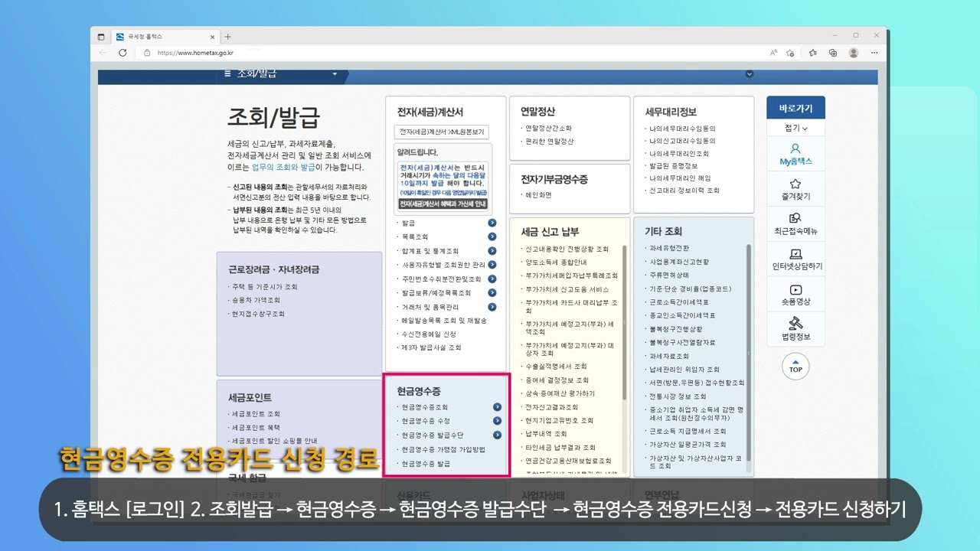Open a new browser tab

(x=228, y=37)
